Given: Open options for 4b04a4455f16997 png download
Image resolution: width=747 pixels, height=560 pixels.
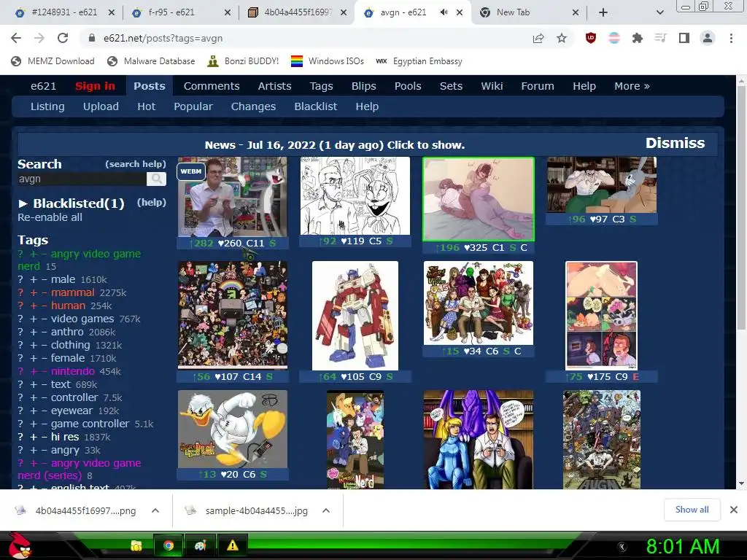Looking at the screenshot, I should 155,510.
